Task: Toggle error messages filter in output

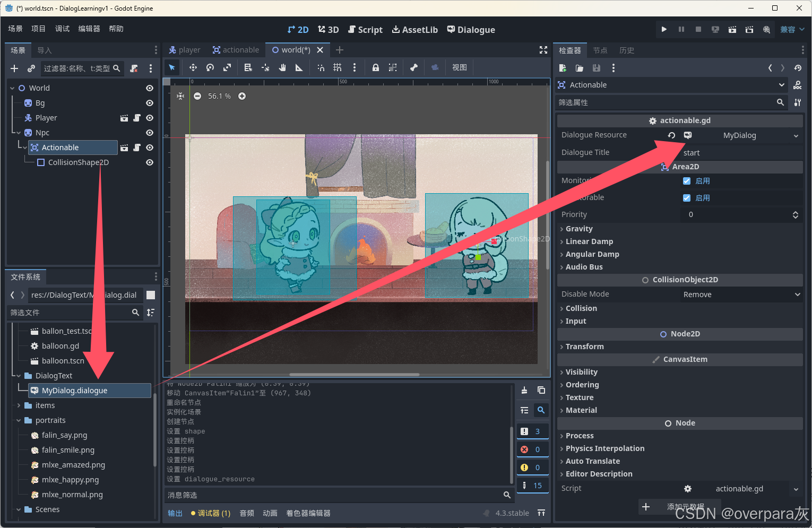Action: point(532,449)
